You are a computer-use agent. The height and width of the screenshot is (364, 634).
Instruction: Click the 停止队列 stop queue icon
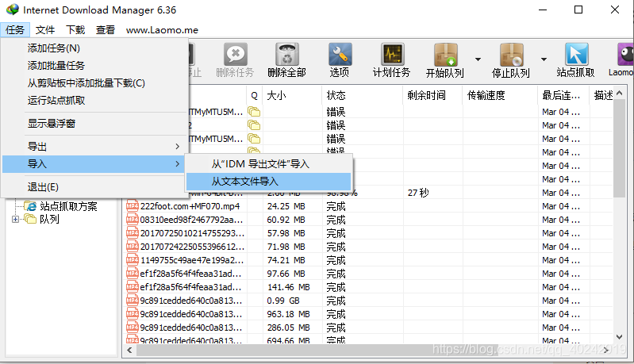pos(512,55)
